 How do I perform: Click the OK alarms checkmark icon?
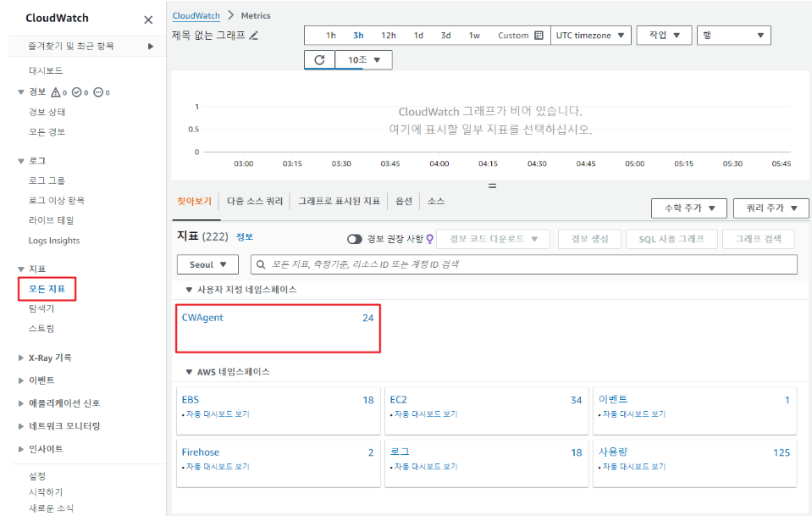(77, 92)
